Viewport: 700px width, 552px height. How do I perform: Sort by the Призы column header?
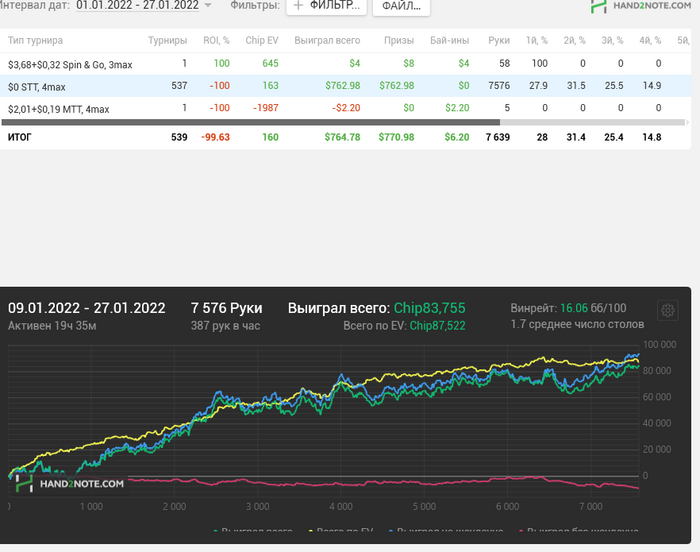[399, 40]
